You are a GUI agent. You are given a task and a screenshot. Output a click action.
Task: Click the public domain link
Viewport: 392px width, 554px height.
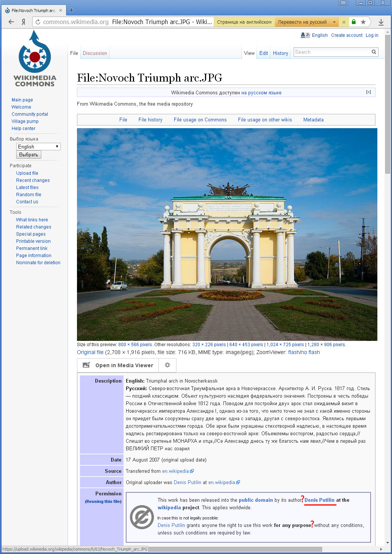[x=256, y=500]
